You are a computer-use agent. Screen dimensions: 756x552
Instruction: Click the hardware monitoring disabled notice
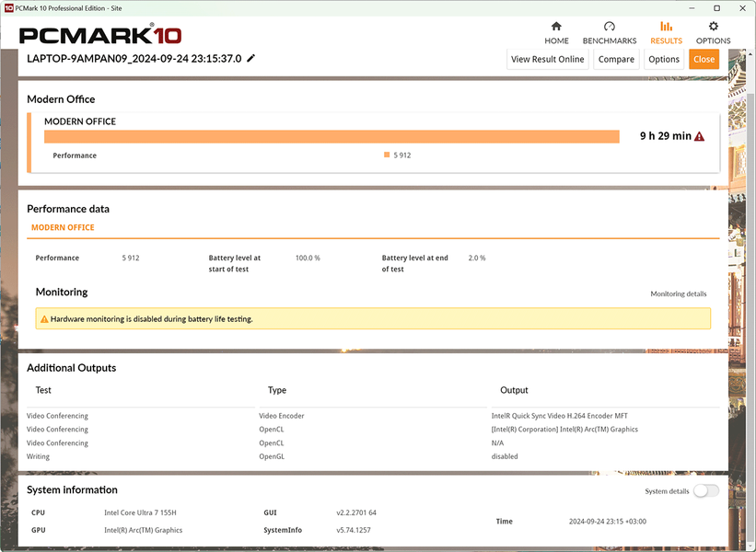point(373,319)
